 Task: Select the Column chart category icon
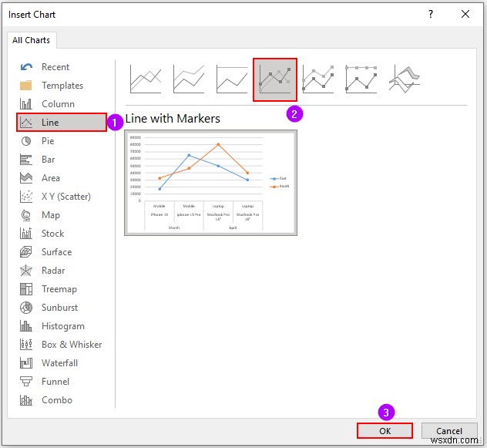[x=26, y=104]
